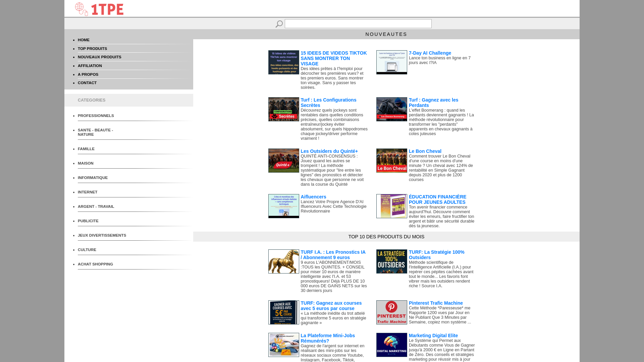Screen dimensions: 644x362
Task: Open the AFFILIATION menu item
Action: click(90, 66)
